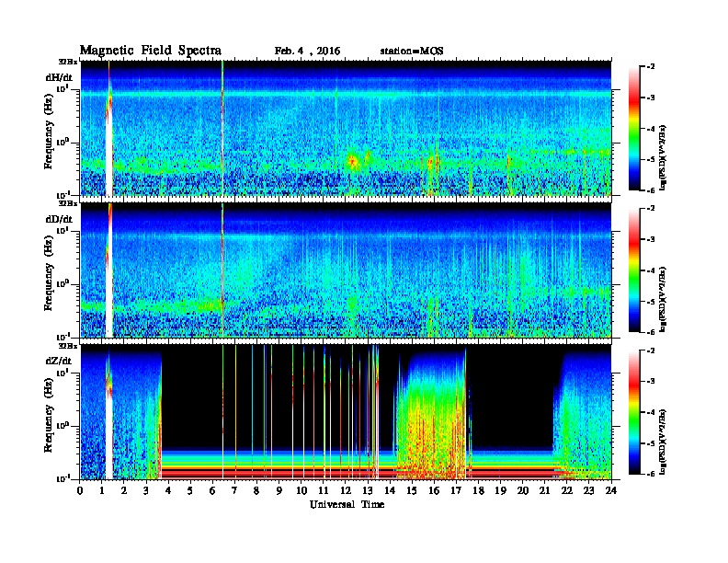Screen dimensions: 728x563
Task: Click the date text "Feb. 4, 2016"
Action: point(307,52)
